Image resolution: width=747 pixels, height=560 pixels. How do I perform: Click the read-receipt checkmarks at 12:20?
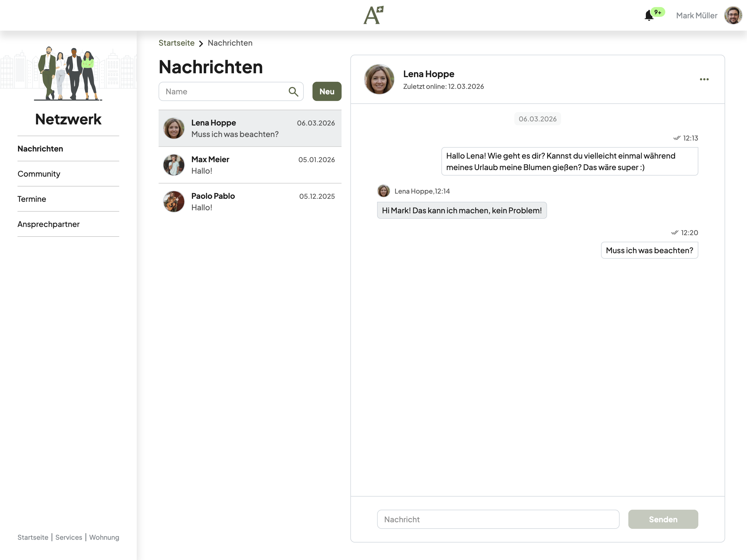[x=674, y=233]
